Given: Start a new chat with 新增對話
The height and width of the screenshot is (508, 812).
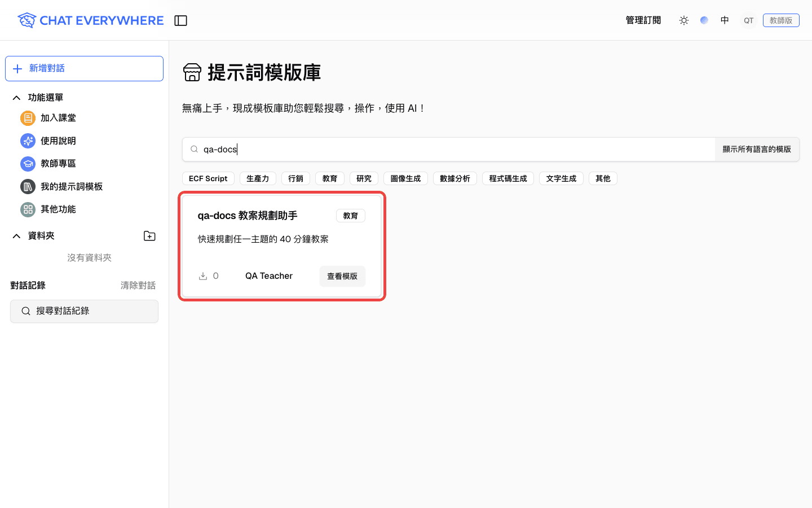Looking at the screenshot, I should 84,68.
